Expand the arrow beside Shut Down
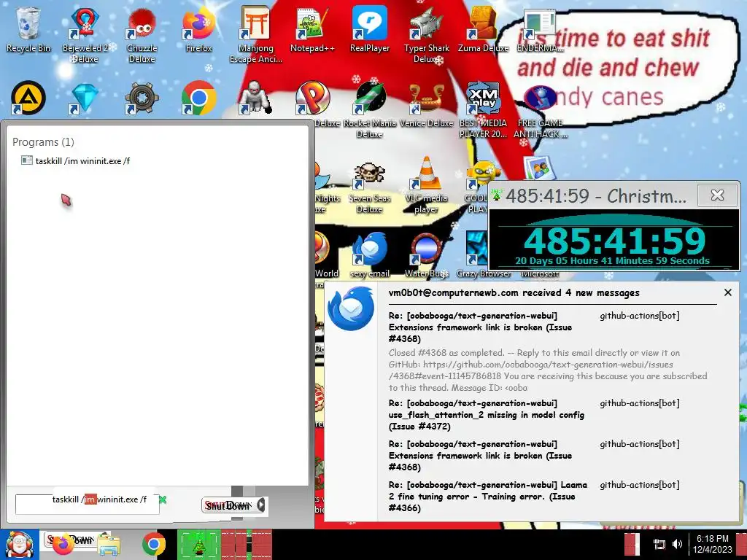 [x=261, y=505]
